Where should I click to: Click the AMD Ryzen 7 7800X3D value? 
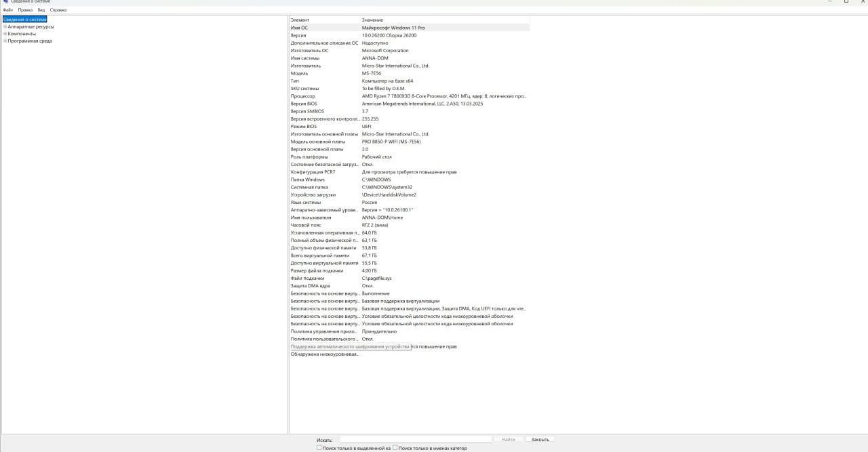444,96
